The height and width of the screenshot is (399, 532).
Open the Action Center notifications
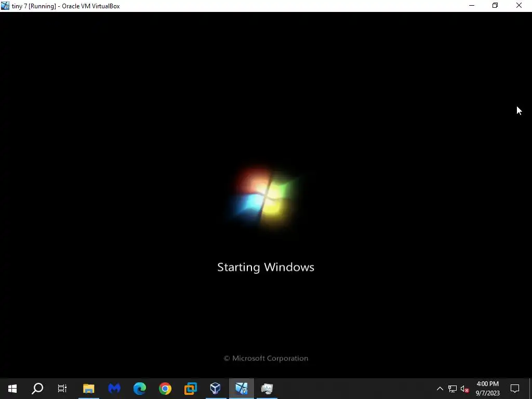tap(515, 389)
